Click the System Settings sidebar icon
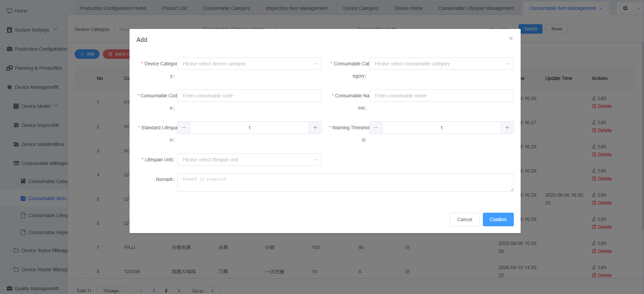This screenshot has height=294, width=644. pyautogui.click(x=10, y=30)
